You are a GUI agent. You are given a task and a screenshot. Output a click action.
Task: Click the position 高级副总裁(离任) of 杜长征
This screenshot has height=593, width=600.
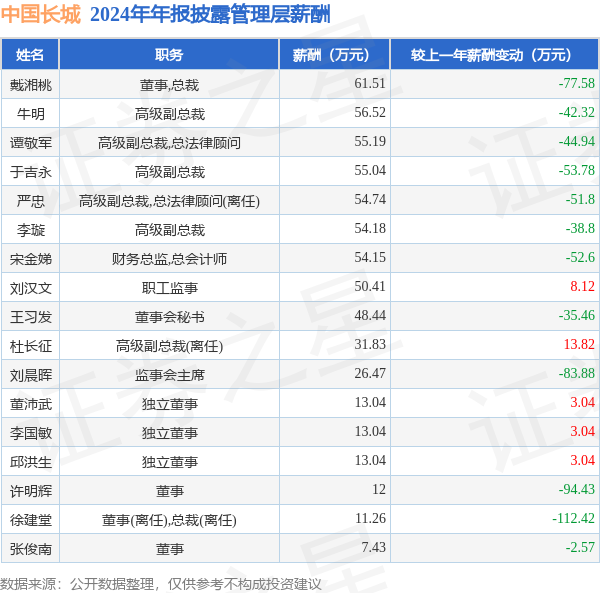coord(169,347)
